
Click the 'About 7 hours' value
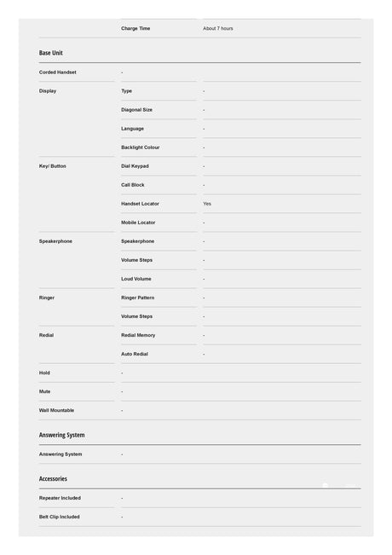(x=218, y=28)
